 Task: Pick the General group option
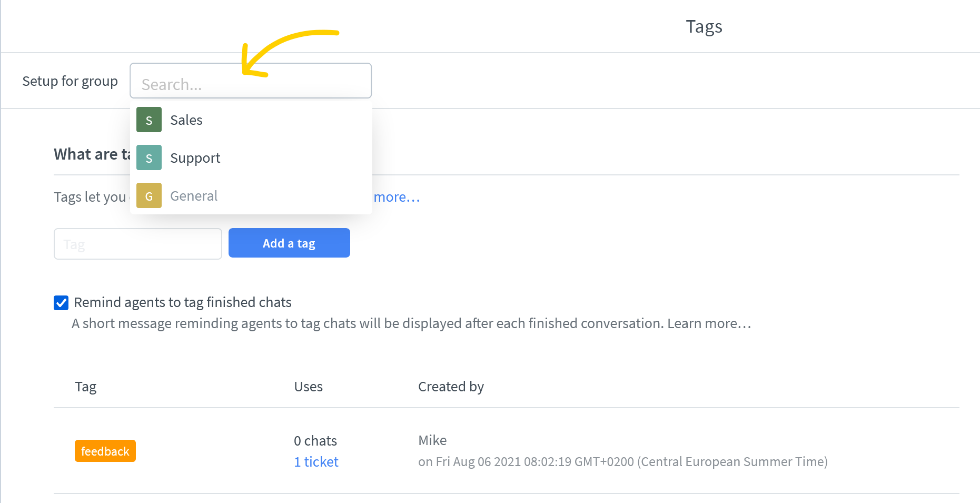251,195
